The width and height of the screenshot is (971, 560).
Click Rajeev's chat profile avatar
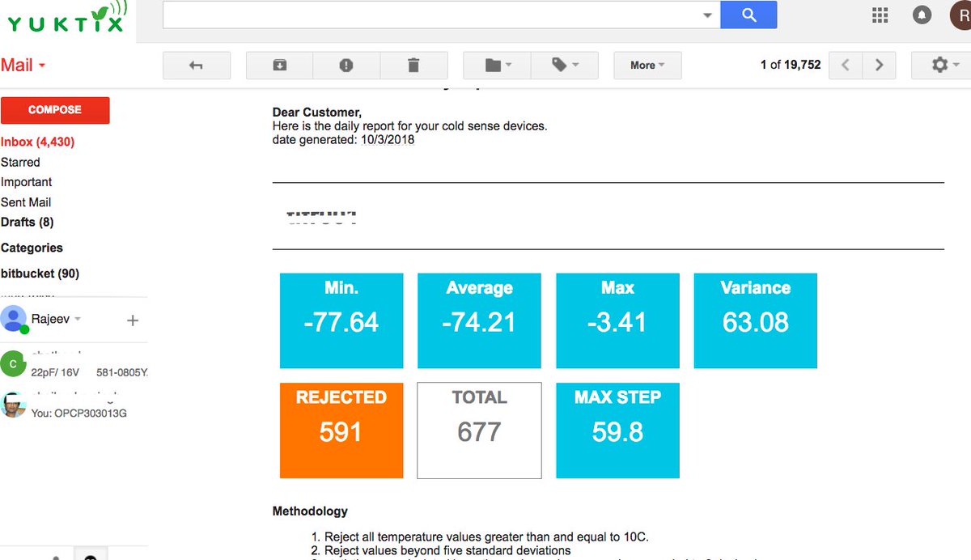point(14,319)
